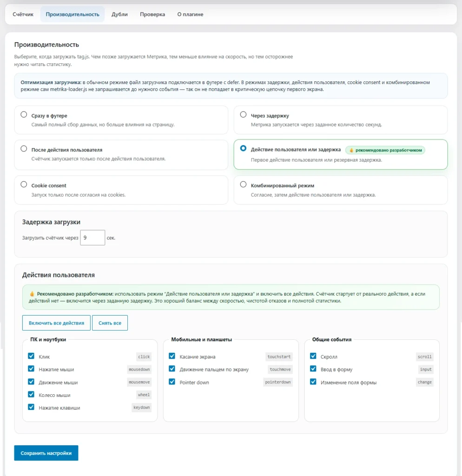Image resolution: width=462 pixels, height=476 pixels.
Task: Click Включить все действия button
Action: pyautogui.click(x=56, y=323)
